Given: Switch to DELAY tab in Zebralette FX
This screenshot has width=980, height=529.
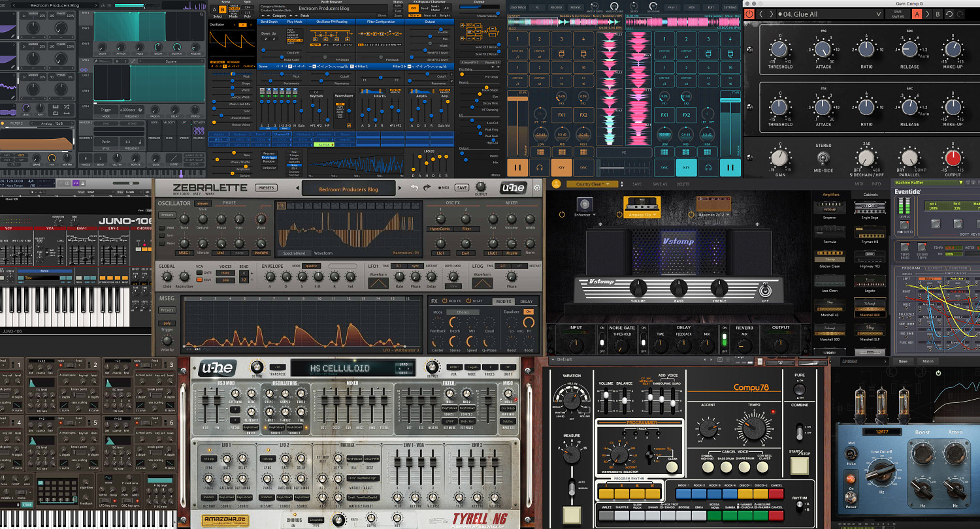Looking at the screenshot, I should (x=526, y=302).
